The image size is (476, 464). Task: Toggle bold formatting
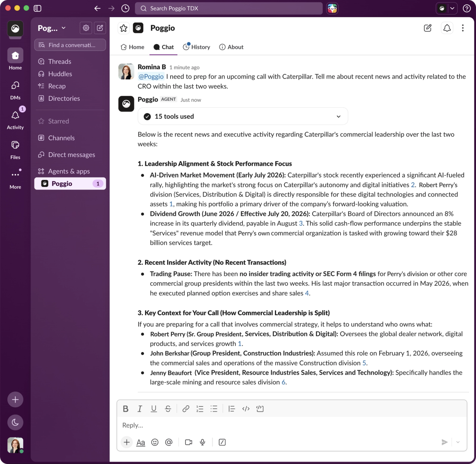pos(126,409)
